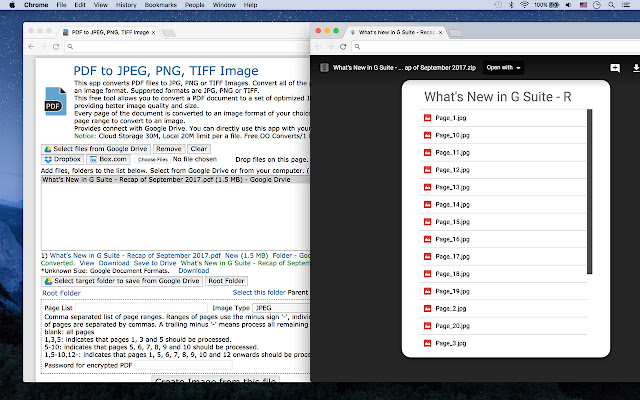Open a new tab in G Suite window
Viewport: 640px width, 400px height.
[x=456, y=33]
